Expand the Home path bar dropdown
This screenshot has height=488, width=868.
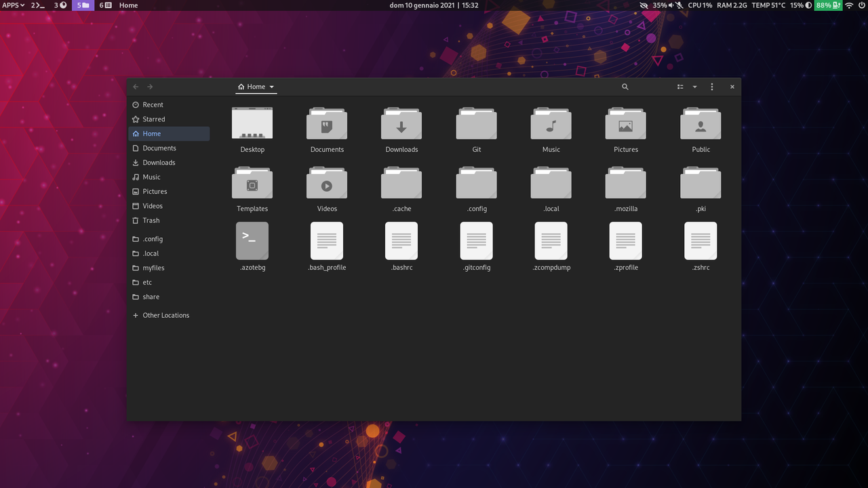point(272,87)
